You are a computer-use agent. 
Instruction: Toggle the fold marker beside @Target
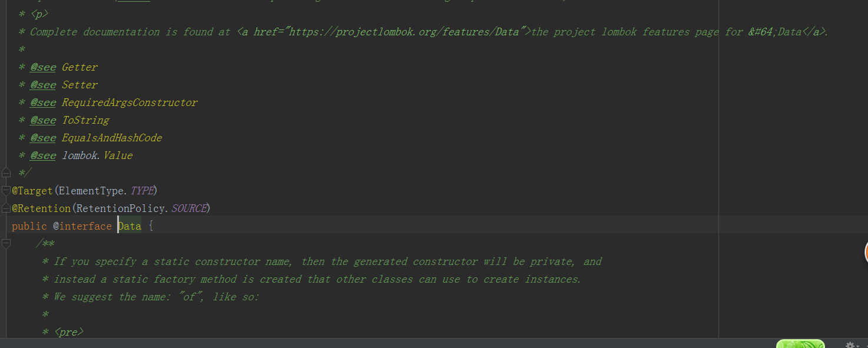[x=6, y=191]
